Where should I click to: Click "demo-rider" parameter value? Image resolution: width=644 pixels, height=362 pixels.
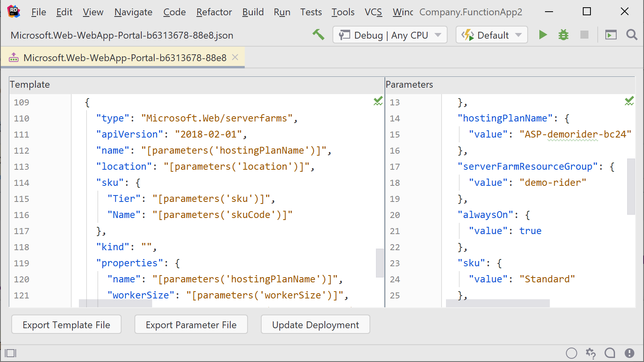tap(553, 183)
